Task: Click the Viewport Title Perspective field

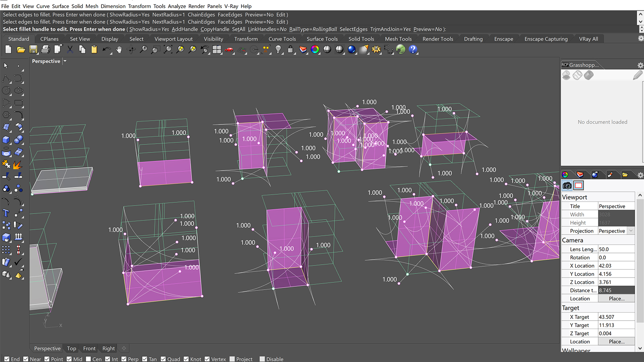Action: click(x=616, y=206)
